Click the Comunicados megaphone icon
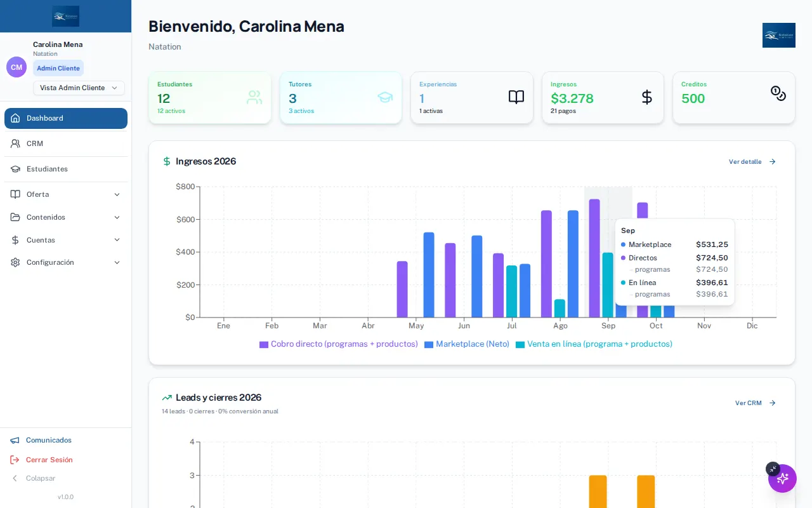812x508 pixels. tap(15, 440)
